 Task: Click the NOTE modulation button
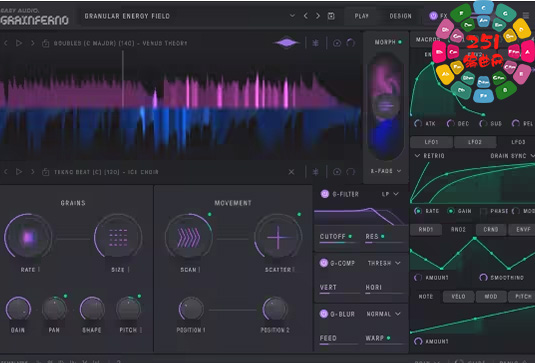(426, 296)
